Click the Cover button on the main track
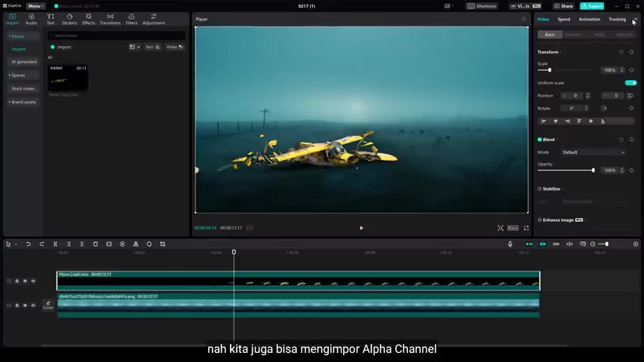This screenshot has height=362, width=644. pyautogui.click(x=48, y=305)
